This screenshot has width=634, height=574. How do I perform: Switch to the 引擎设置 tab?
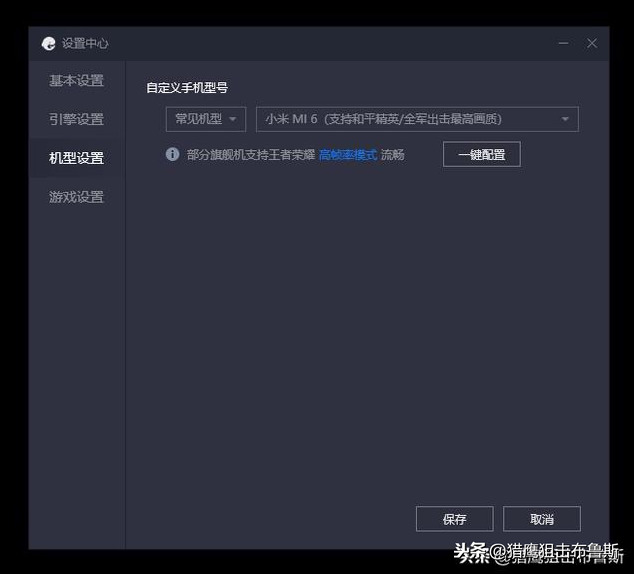(77, 119)
